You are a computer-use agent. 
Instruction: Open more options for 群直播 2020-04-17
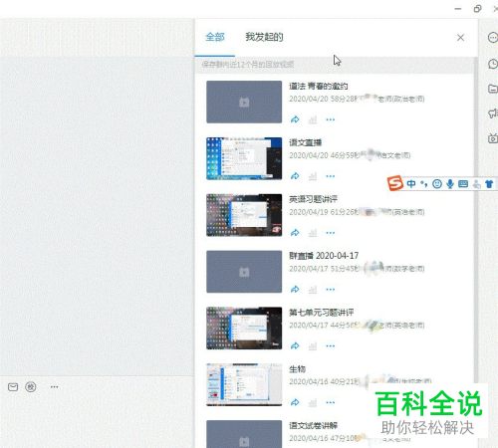(x=331, y=290)
